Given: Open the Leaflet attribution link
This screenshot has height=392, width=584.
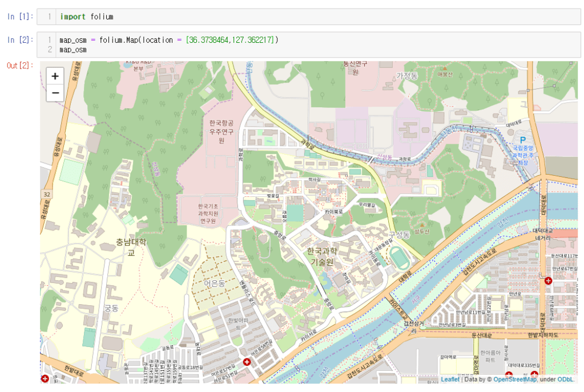Looking at the screenshot, I should 449,379.
